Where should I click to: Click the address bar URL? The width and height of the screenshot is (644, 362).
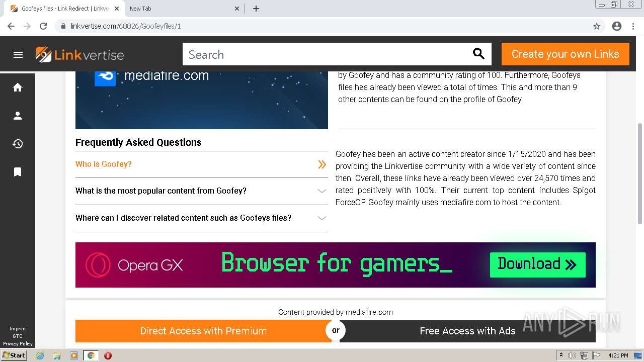pos(126,26)
